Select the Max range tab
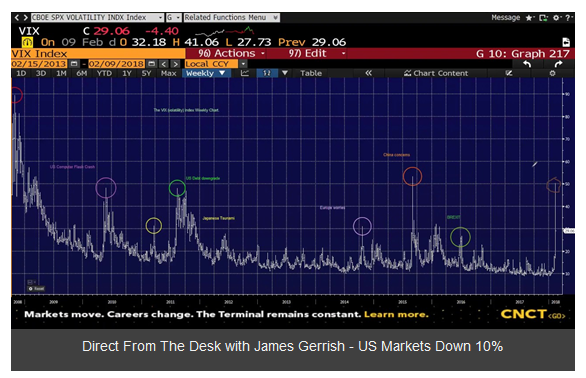586x378 pixels. [x=169, y=73]
